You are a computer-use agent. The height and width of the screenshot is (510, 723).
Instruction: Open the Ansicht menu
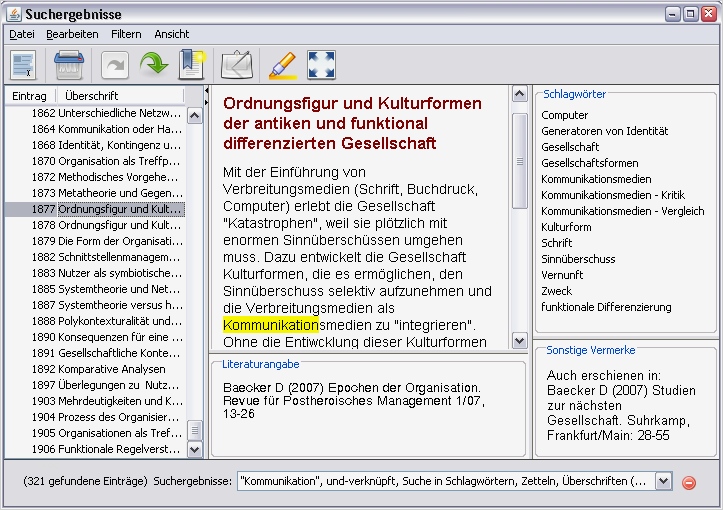tap(172, 34)
